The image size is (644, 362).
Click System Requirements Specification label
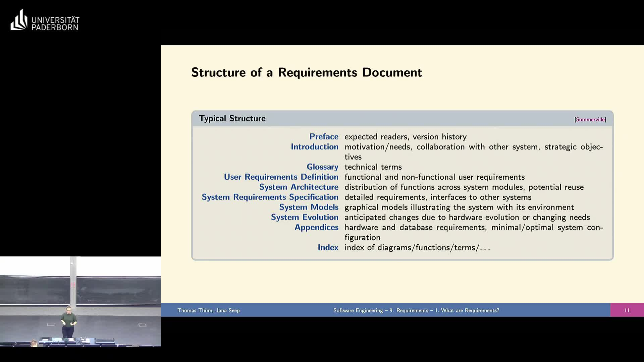click(x=270, y=197)
